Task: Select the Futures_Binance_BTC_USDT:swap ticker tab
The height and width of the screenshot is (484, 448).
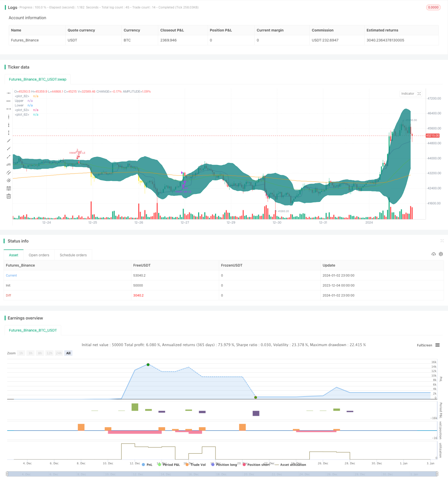Action: [x=38, y=79]
